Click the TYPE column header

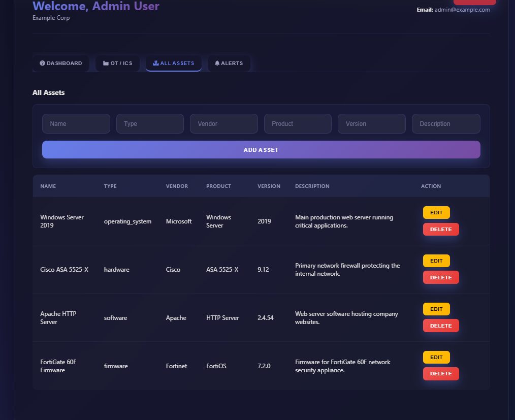tap(110, 186)
